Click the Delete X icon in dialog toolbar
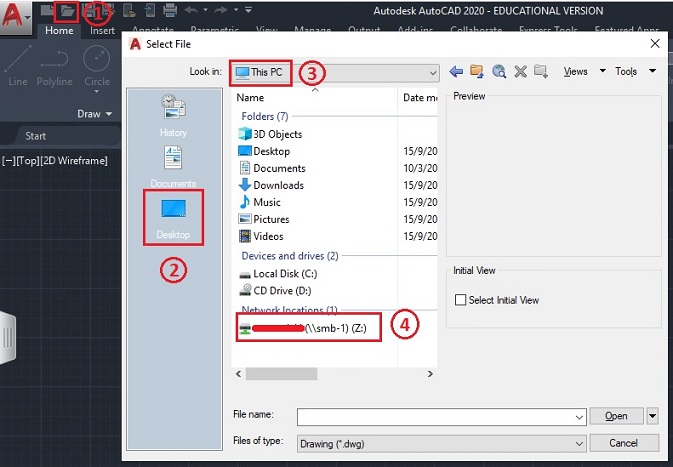 520,72
